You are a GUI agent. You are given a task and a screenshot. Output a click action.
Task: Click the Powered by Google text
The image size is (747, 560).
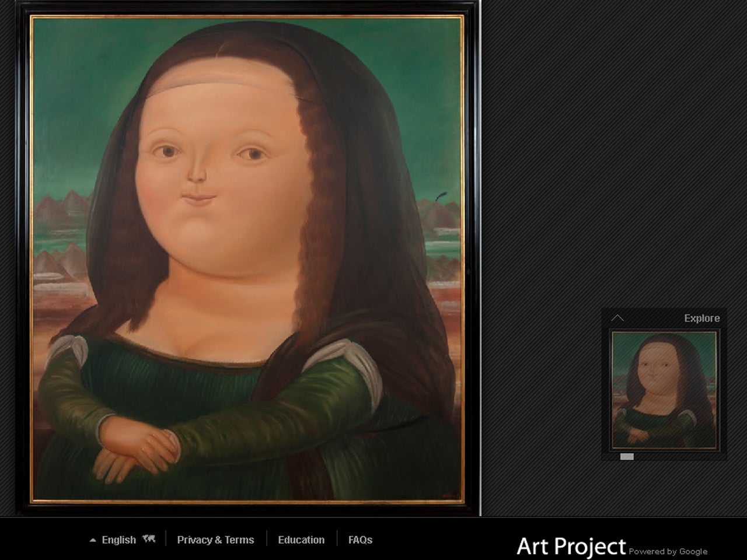668,551
